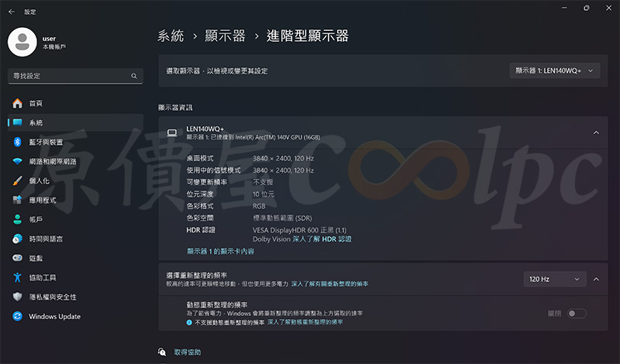Click the 取得協助 link
The width and height of the screenshot is (620, 364).
tap(188, 352)
